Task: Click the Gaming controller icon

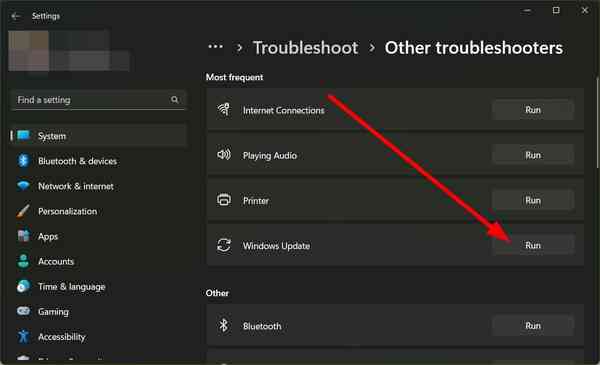Action: click(x=23, y=311)
